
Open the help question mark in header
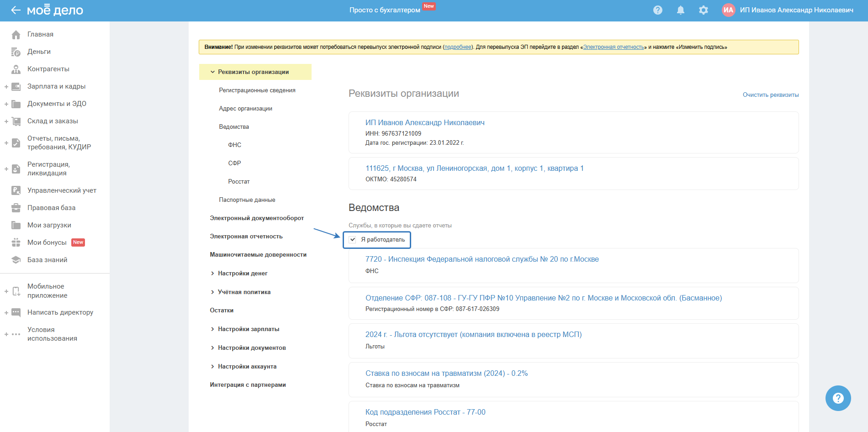coord(658,10)
